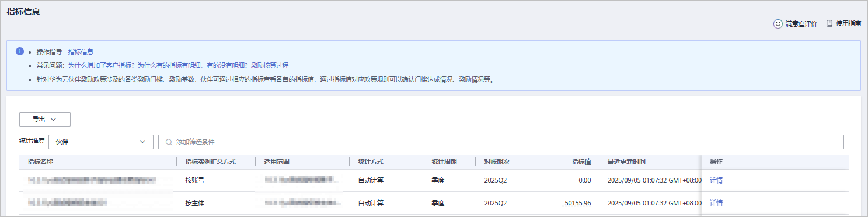The image size is (868, 217).
Task: Click the update time in the 按账号 row
Action: 654,180
